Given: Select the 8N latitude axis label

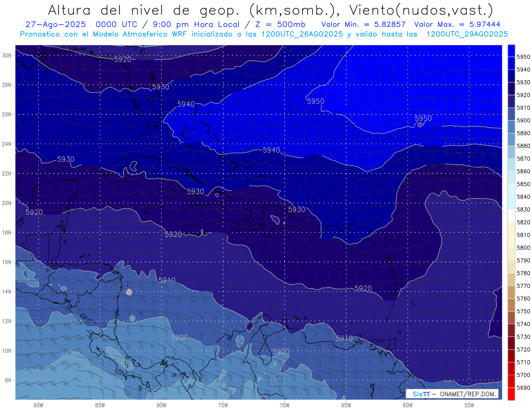Looking at the screenshot, I should tap(9, 380).
